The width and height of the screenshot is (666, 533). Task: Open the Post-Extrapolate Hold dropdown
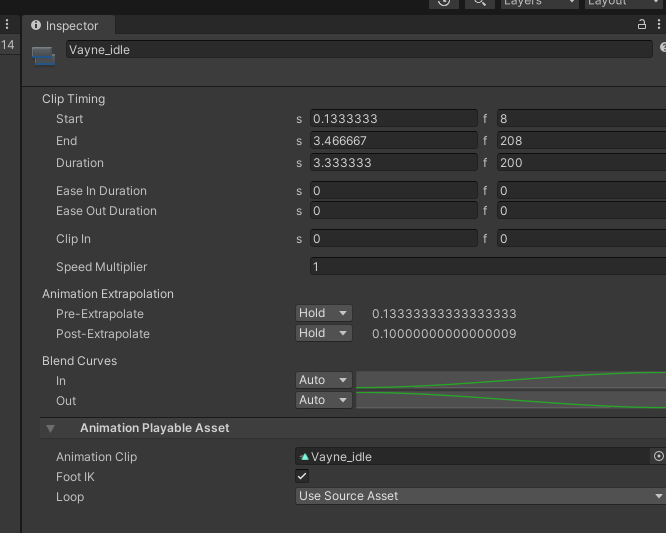[x=323, y=334]
